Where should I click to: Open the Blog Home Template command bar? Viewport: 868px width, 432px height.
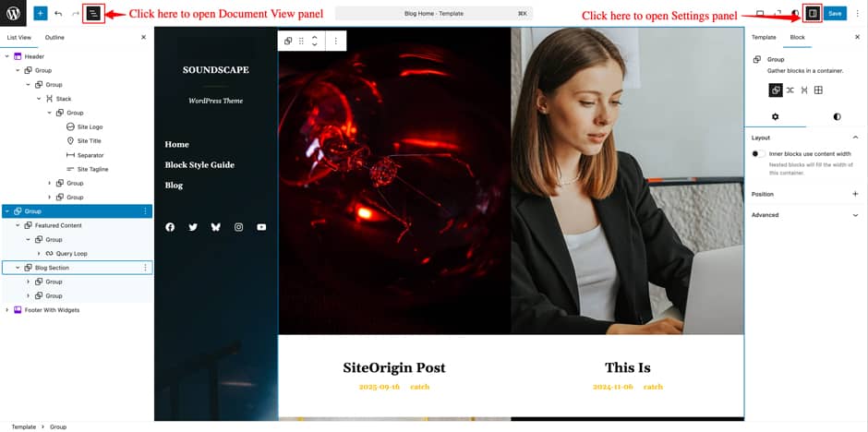pos(434,13)
